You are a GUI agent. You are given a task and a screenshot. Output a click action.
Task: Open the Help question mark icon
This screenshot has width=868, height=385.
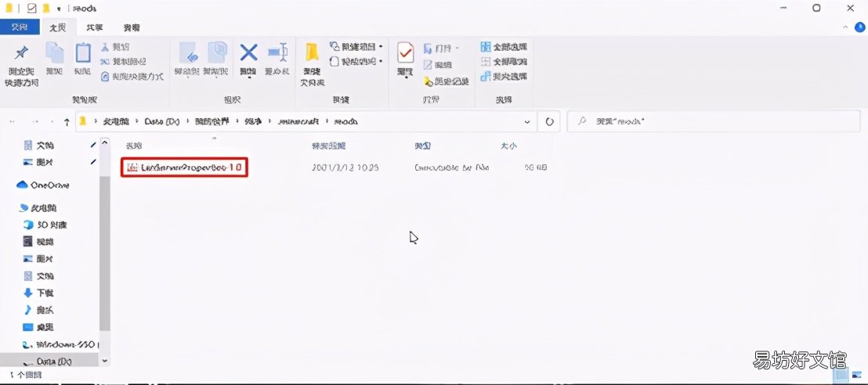[859, 27]
